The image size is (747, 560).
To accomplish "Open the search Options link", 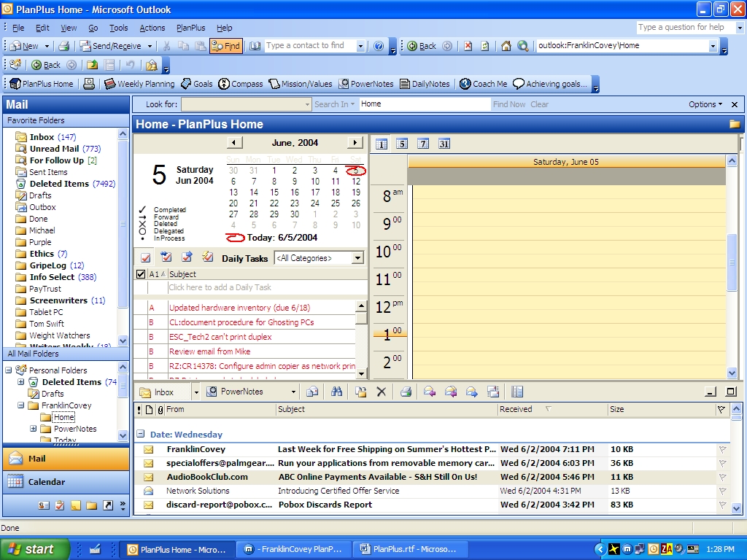I will [x=705, y=104].
